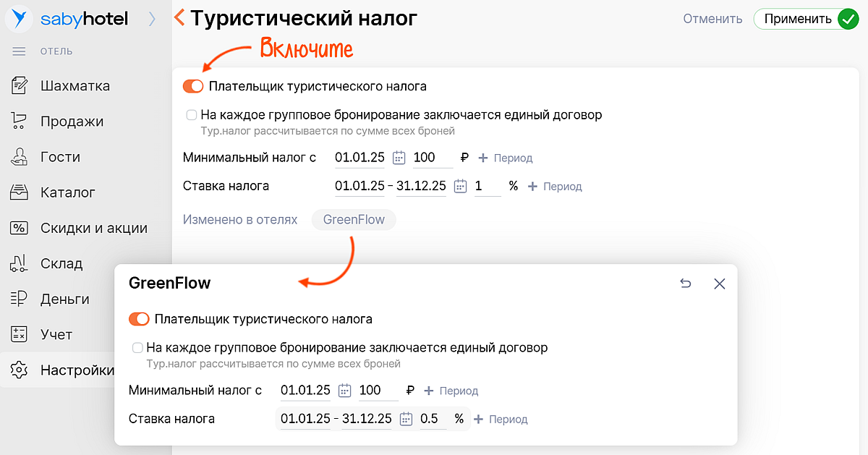Toggle Плательщик туристического налога switch in GreenFlow panel
868x455 pixels.
click(x=139, y=319)
